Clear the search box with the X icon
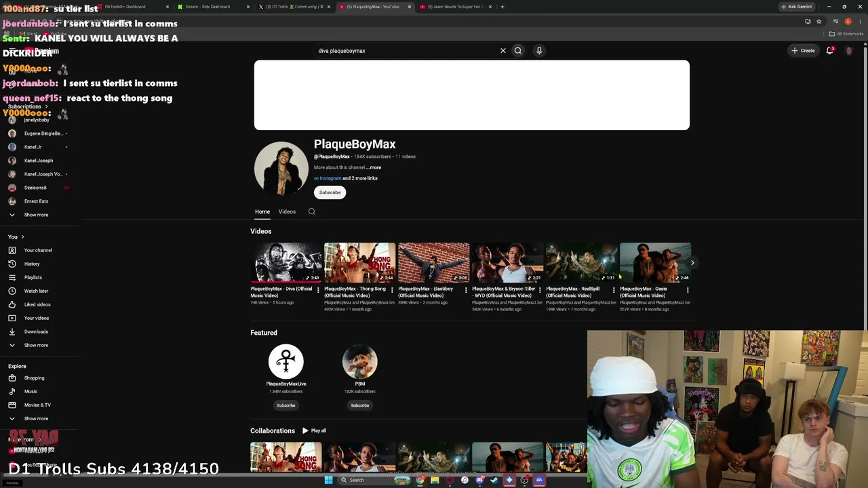This screenshot has height=488, width=868. click(503, 50)
